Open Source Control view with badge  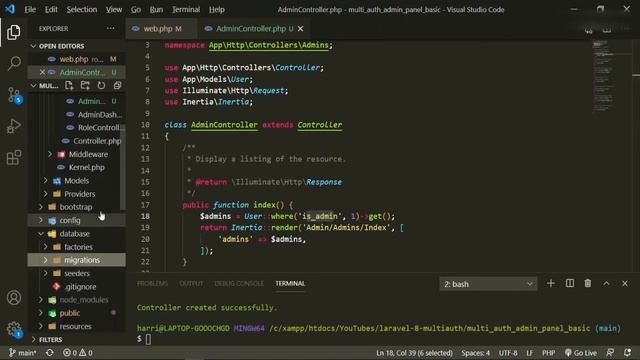tap(14, 95)
